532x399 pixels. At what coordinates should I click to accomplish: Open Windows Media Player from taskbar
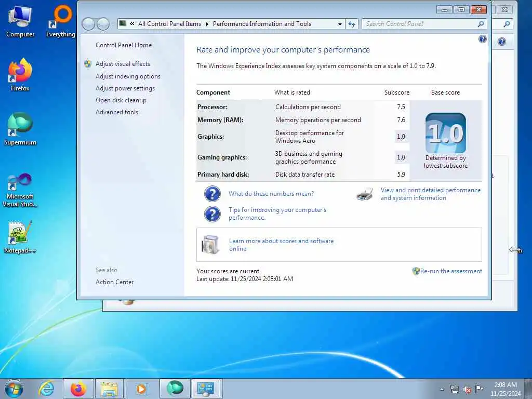[141, 389]
